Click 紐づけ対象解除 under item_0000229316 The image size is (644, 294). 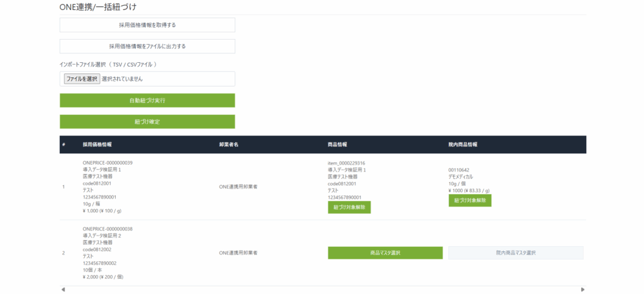pos(349,207)
